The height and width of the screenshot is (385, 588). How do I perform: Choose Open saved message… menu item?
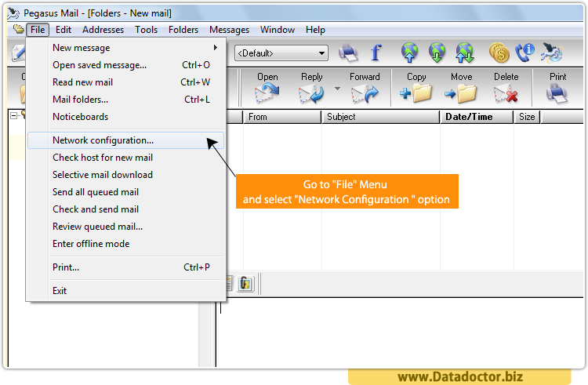(x=126, y=65)
